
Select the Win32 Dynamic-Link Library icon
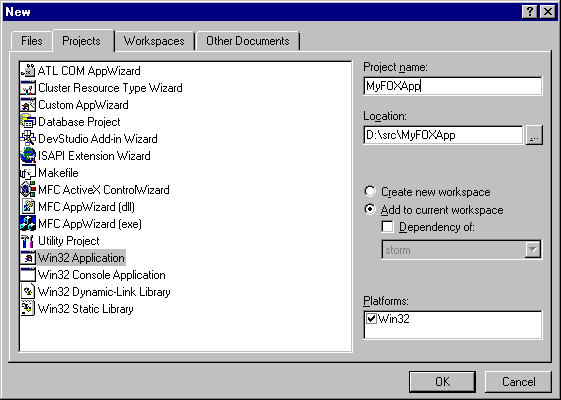click(x=28, y=292)
